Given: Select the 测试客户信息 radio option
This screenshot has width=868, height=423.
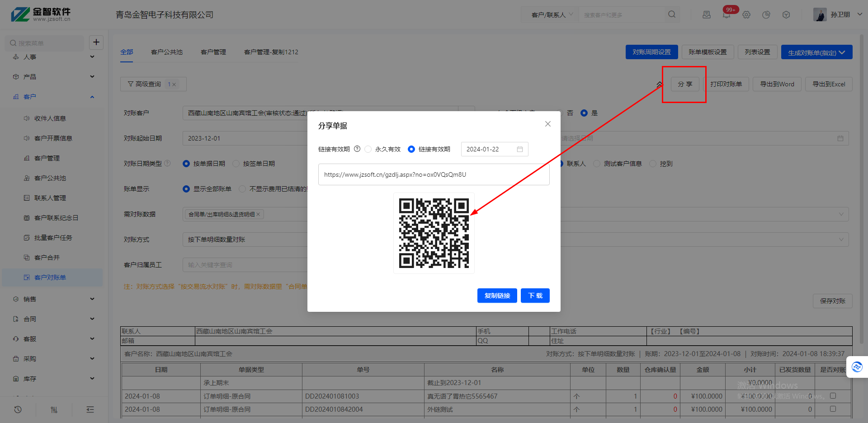Looking at the screenshot, I should point(597,164).
